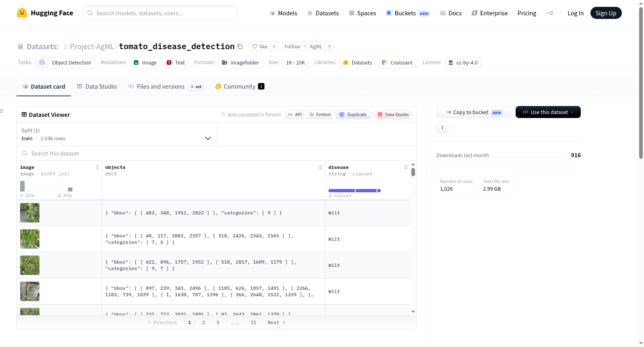
Task: Open the Project-AgML organization link
Action: 92,47
